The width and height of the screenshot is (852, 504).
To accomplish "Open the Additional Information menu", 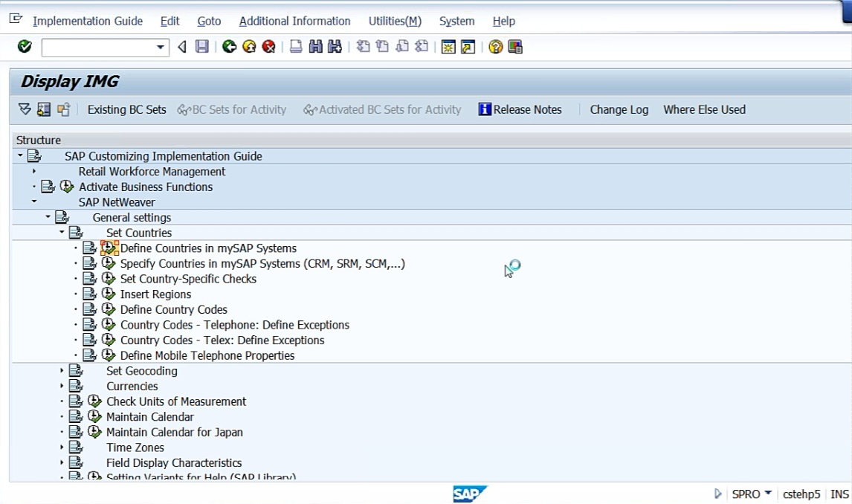I will 294,21.
